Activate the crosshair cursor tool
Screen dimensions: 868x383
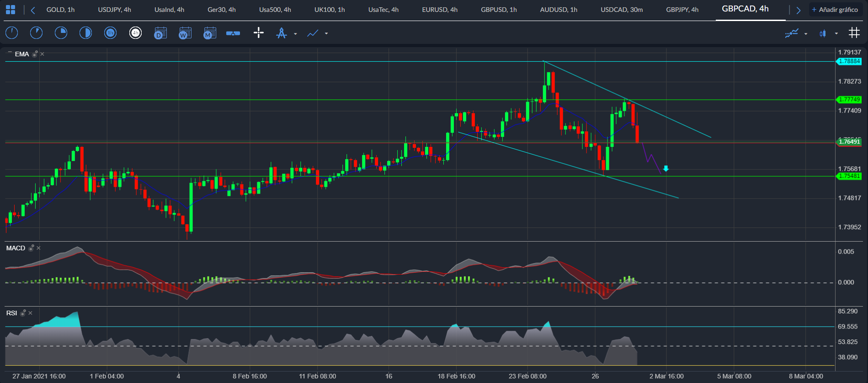[259, 33]
